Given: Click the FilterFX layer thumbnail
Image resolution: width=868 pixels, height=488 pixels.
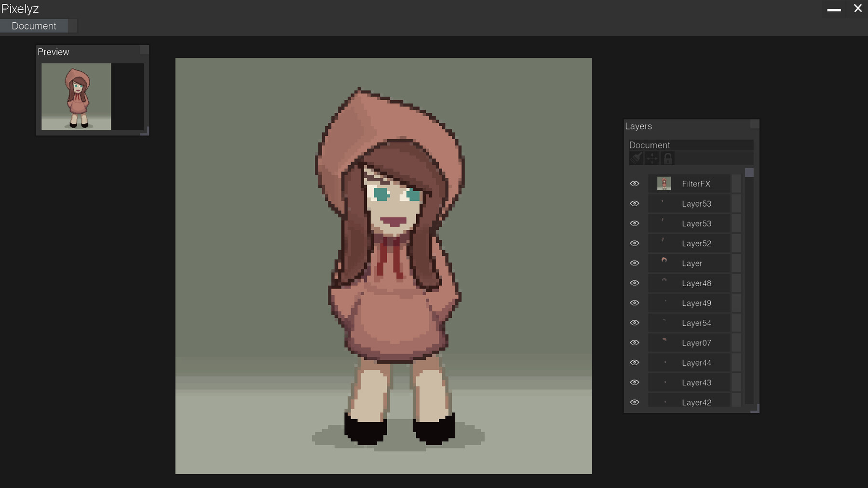Looking at the screenshot, I should pyautogui.click(x=664, y=183).
